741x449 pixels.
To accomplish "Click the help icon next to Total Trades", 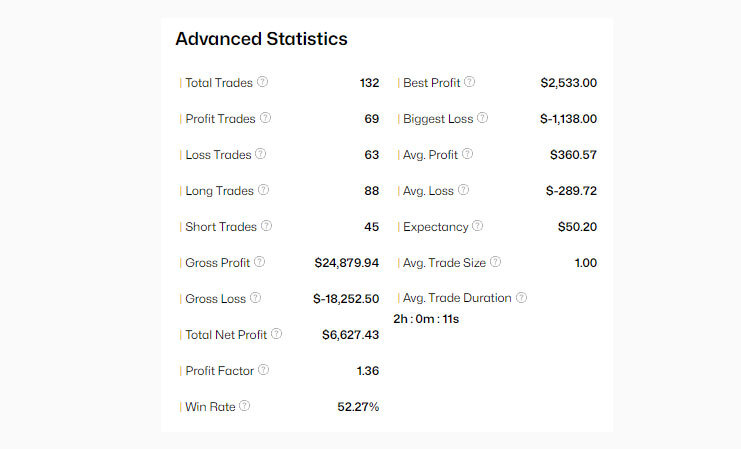I will coord(263,82).
